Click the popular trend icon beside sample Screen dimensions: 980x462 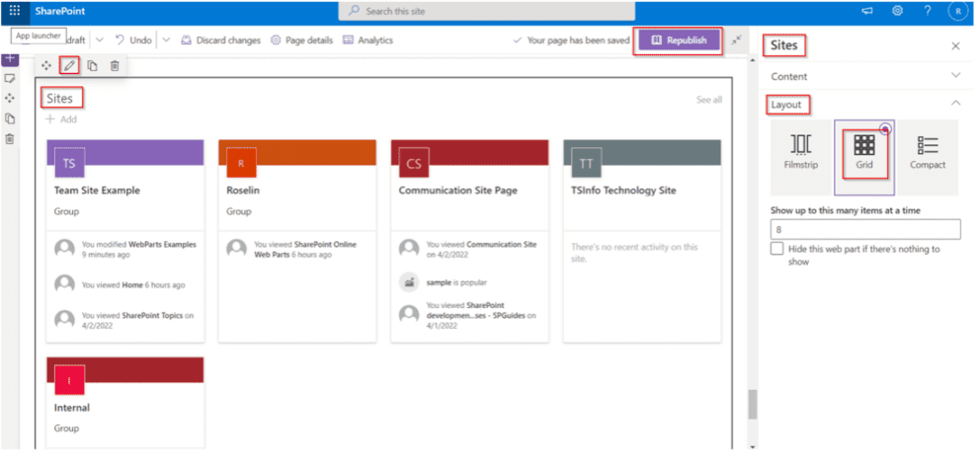(x=409, y=282)
